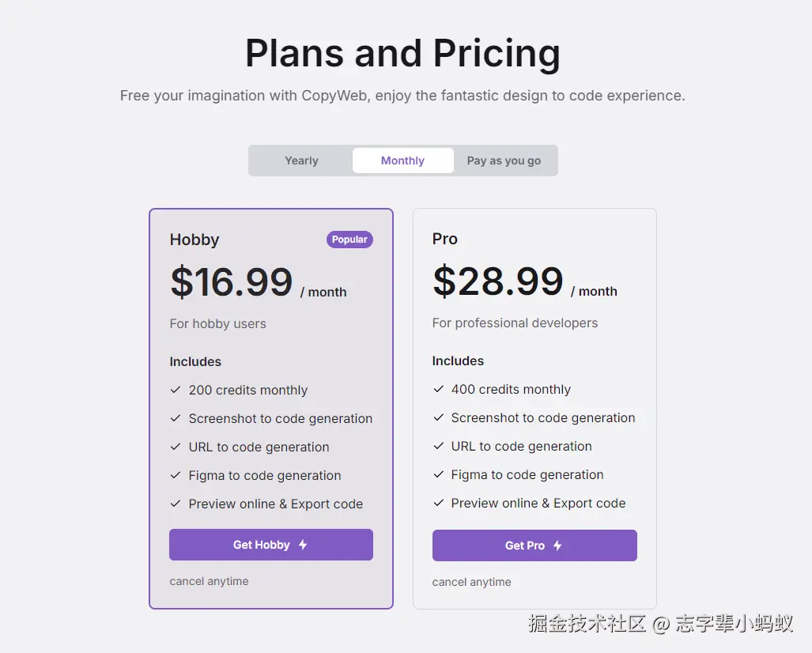Click cancel anytime text under Get Hobby
Screen dimensions: 812x653
[x=209, y=581]
